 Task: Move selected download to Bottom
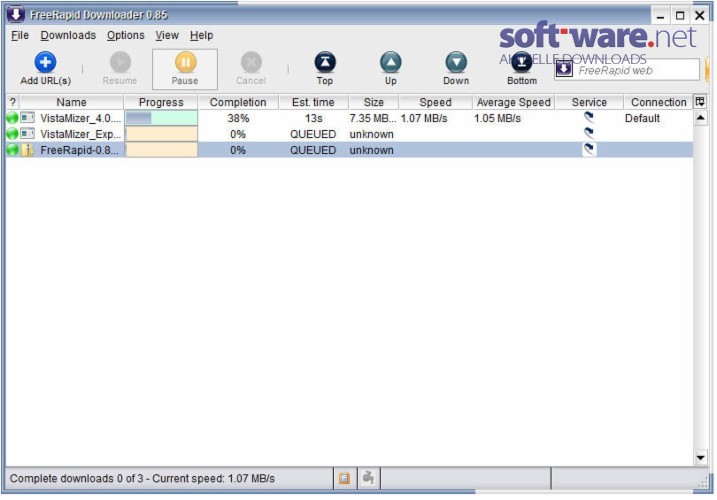tap(522, 69)
